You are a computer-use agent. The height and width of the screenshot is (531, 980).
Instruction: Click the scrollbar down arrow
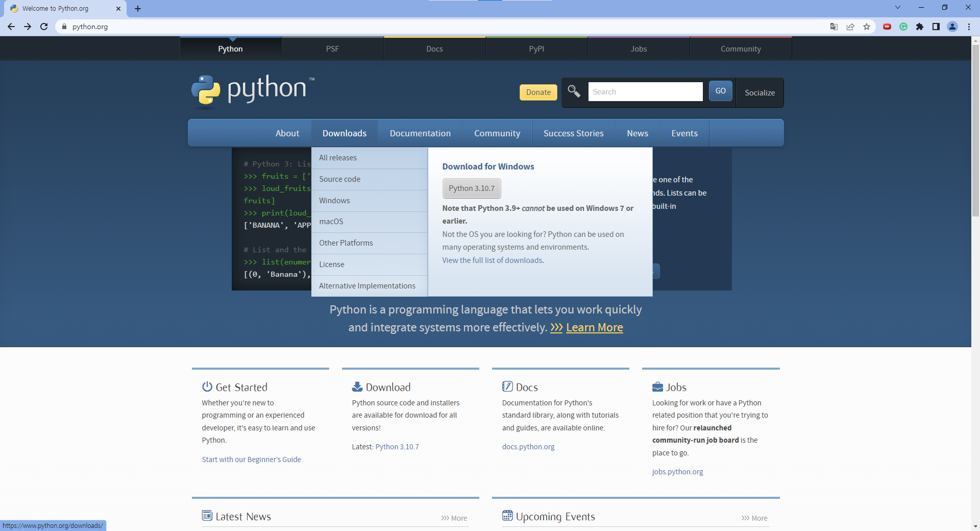coord(975,526)
